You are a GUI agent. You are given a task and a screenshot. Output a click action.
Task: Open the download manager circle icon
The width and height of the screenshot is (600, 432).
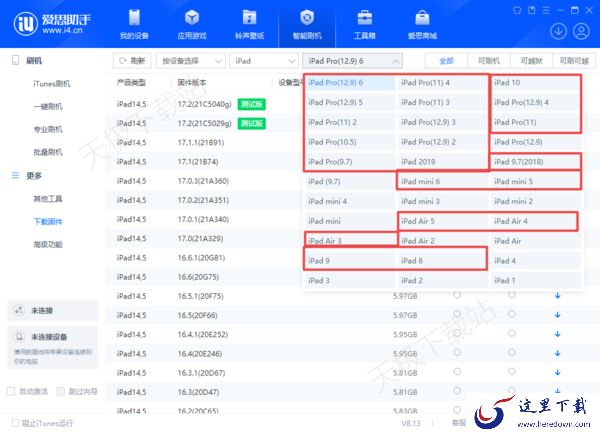tap(558, 31)
